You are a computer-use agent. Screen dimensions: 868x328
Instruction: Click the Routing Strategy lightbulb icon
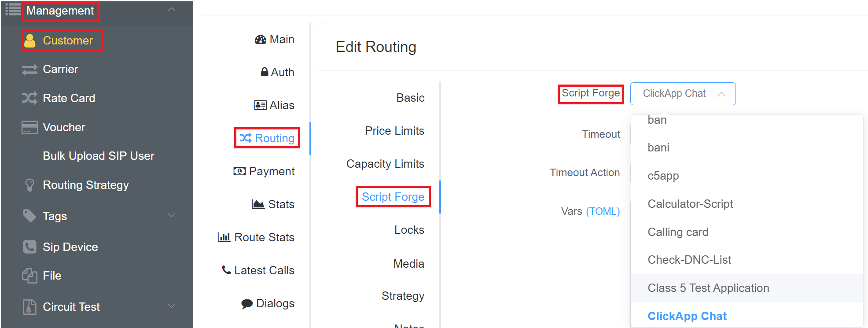[29, 185]
